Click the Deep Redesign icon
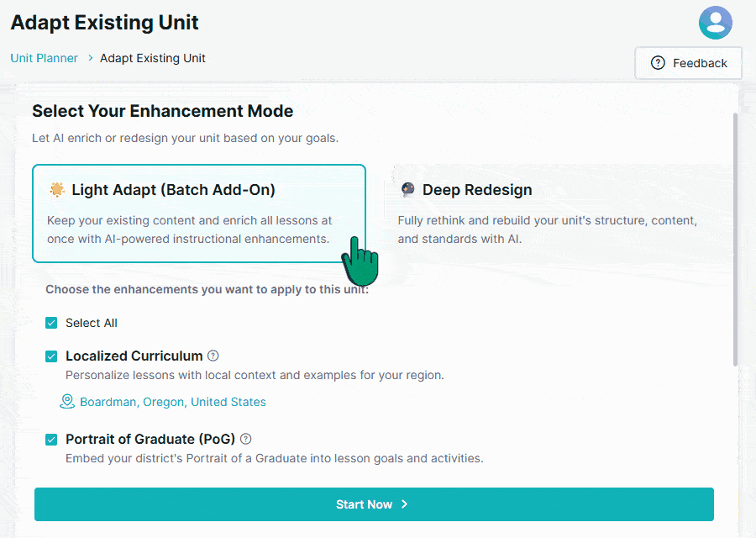Screen dimensions: 756x538 coord(407,189)
